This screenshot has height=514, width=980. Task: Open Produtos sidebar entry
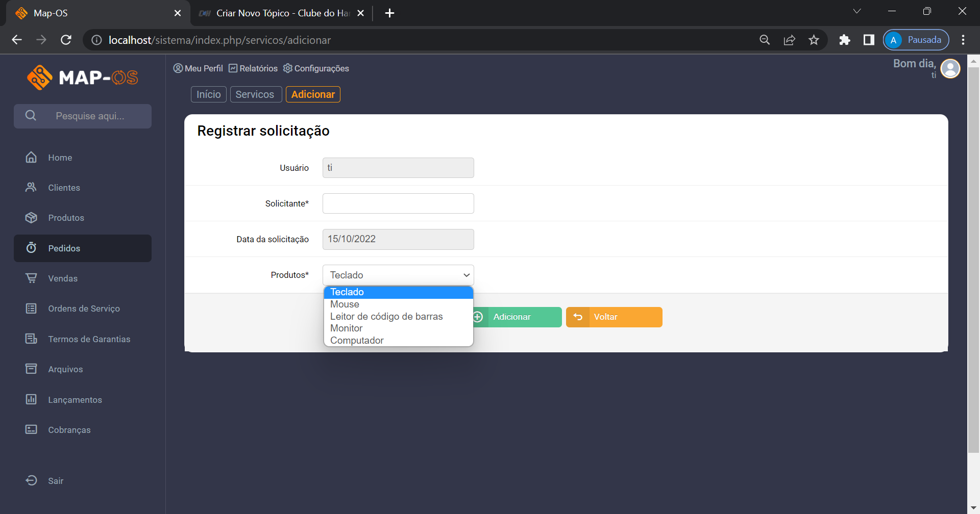[83, 218]
